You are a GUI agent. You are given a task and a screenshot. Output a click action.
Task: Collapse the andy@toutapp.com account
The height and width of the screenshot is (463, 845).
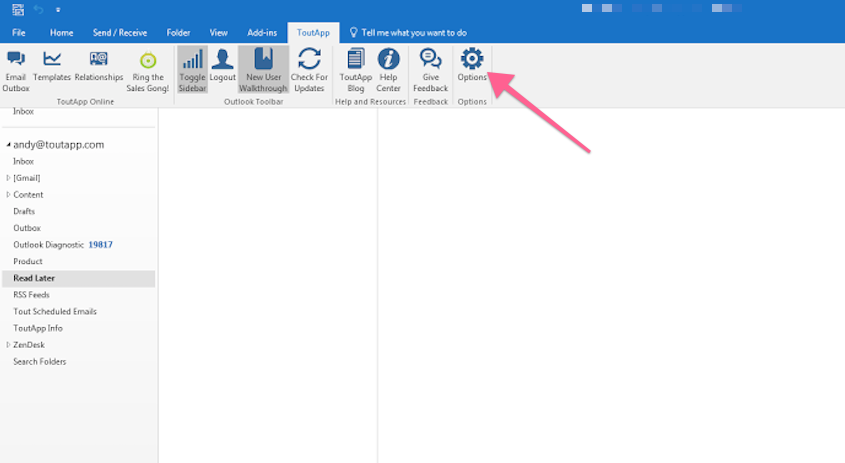8,145
